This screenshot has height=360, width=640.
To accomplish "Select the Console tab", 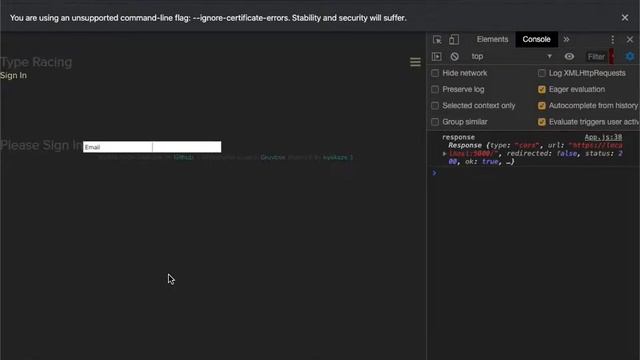I will pos(536,40).
